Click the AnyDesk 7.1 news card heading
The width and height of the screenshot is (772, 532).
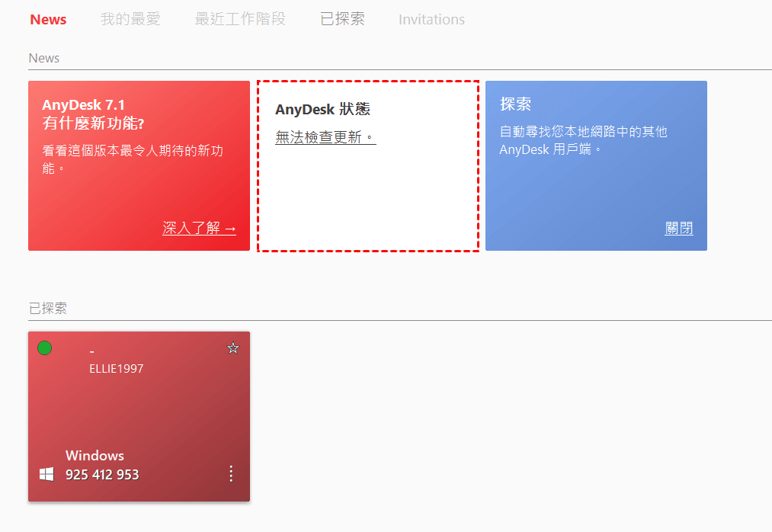pos(93,114)
